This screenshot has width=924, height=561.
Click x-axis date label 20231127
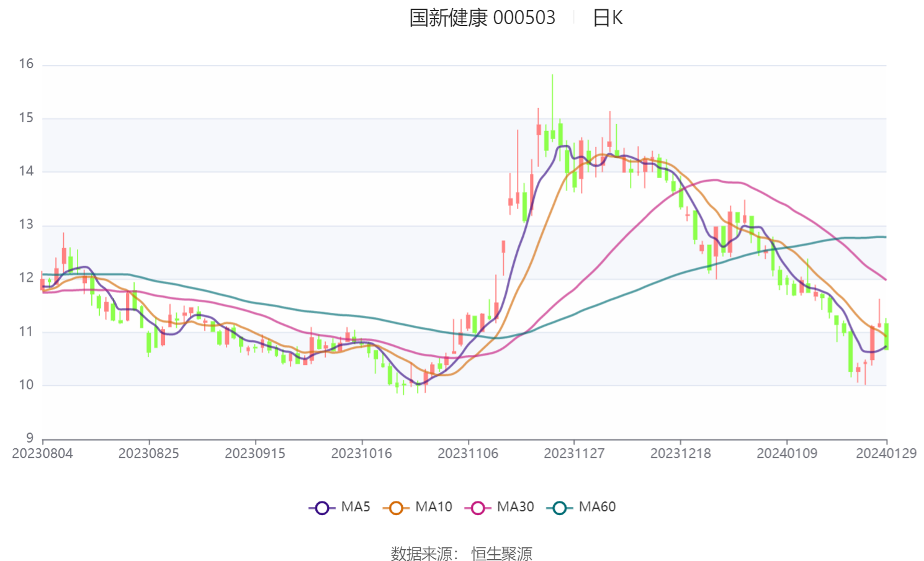(574, 454)
